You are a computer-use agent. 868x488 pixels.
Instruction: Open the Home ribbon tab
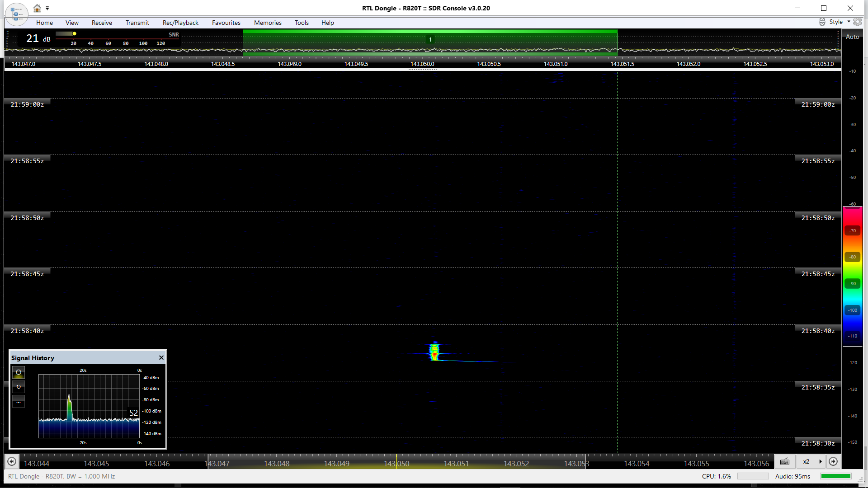coord(44,23)
